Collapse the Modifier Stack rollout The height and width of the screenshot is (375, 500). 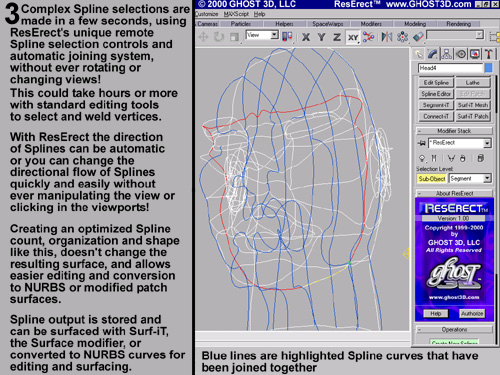454,131
